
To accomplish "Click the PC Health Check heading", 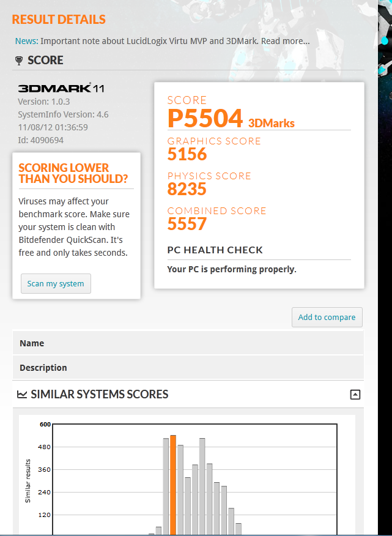I will [215, 250].
